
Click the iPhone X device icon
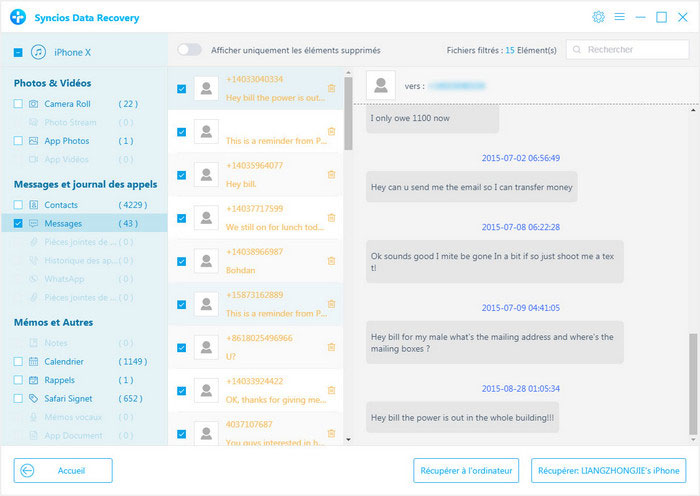[38, 52]
